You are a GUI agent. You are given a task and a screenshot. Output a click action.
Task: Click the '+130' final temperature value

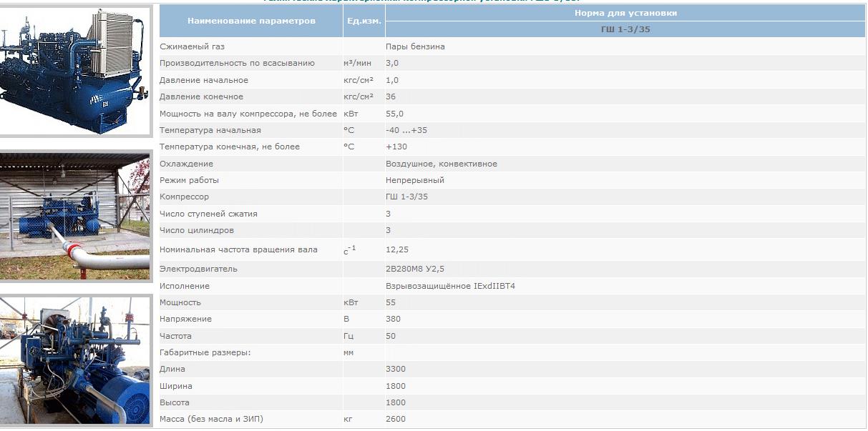396,147
